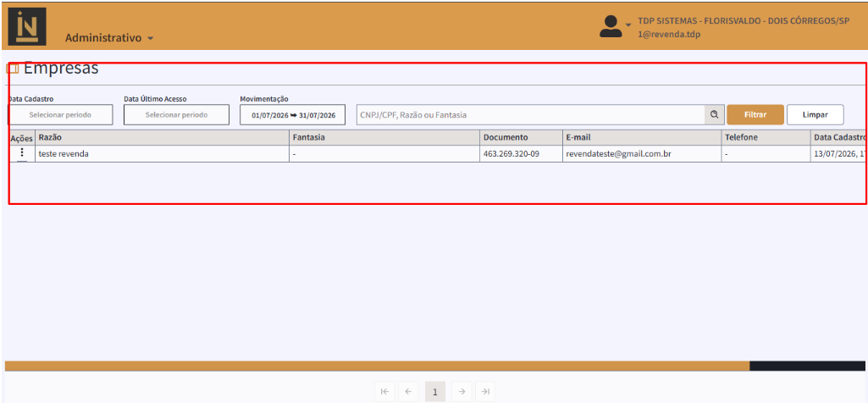868x408 pixels.
Task: Select the revendateste@gmail.com.br email cell
Action: pyautogui.click(x=642, y=154)
